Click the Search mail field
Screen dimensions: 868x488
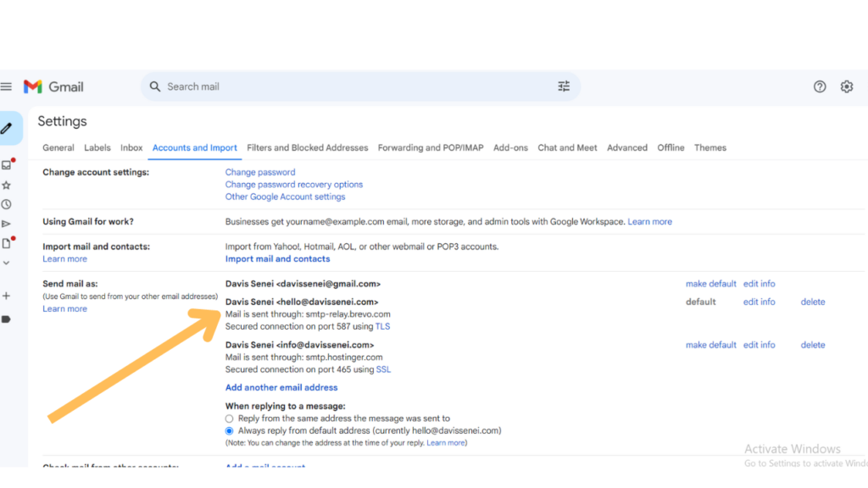point(359,87)
